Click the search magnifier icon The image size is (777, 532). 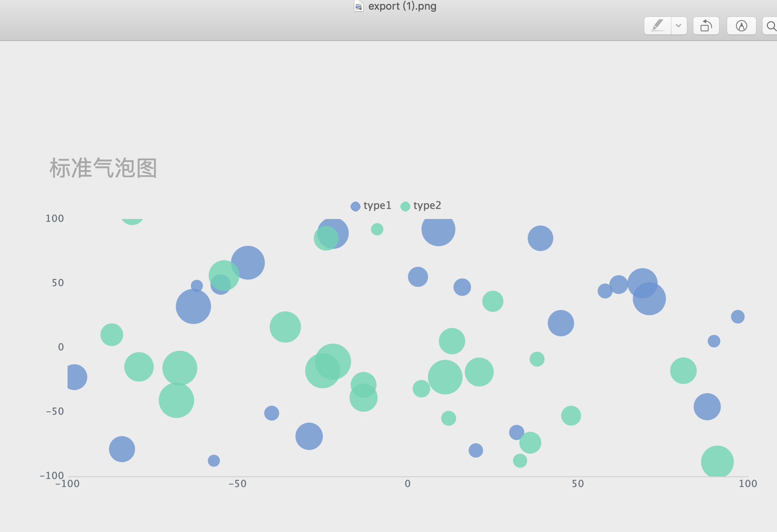[x=771, y=26]
